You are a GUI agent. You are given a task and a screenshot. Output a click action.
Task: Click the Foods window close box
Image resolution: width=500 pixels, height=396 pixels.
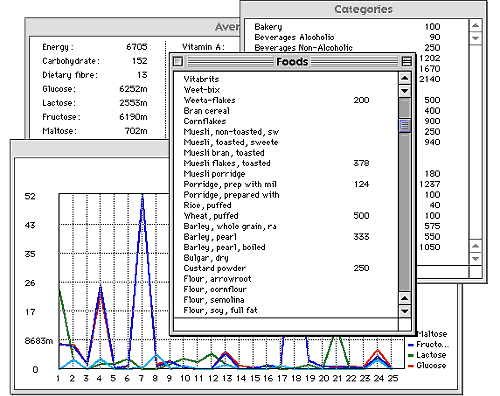pyautogui.click(x=178, y=61)
